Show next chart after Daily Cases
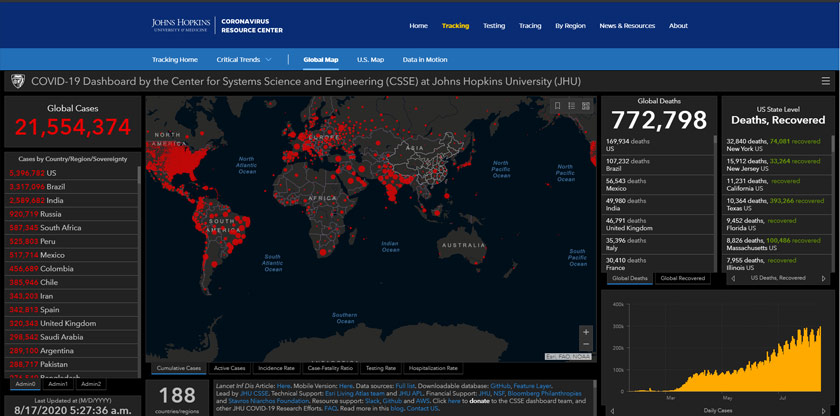This screenshot has width=840, height=416. pos(824,411)
